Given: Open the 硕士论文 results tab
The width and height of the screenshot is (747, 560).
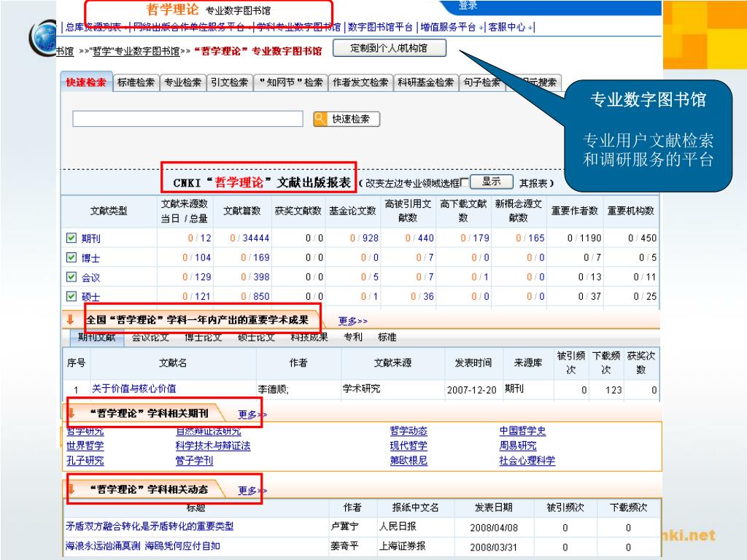Looking at the screenshot, I should (256, 337).
